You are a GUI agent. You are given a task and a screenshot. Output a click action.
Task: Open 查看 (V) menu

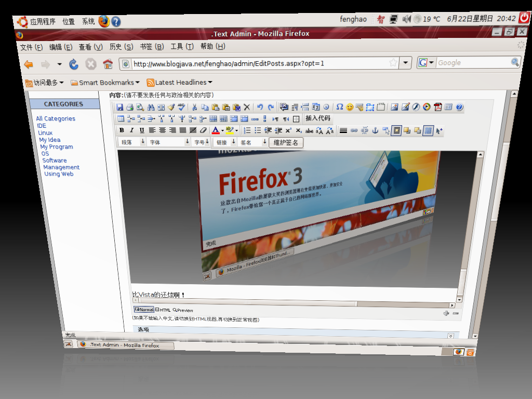tap(90, 47)
